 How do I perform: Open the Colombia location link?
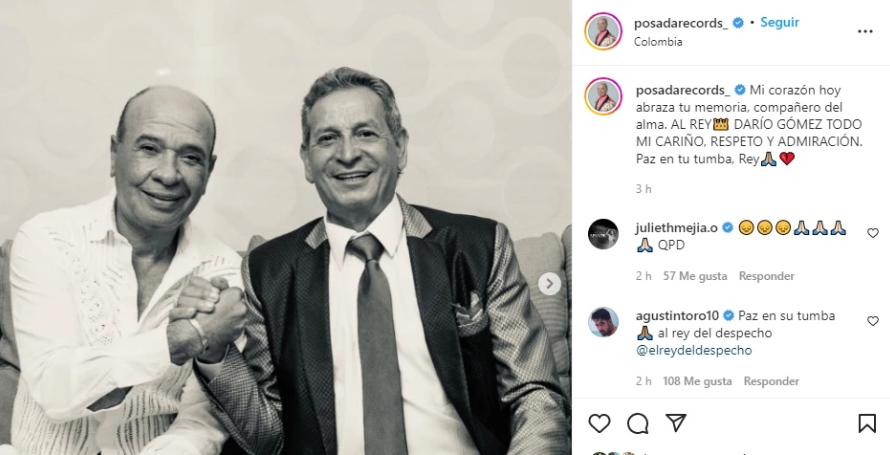tap(658, 42)
